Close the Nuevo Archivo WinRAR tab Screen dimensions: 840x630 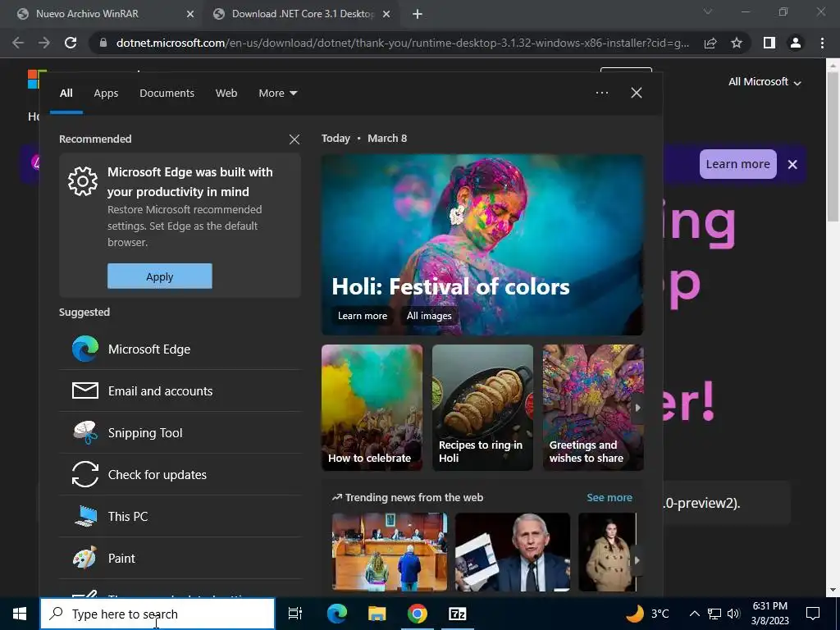coord(189,14)
